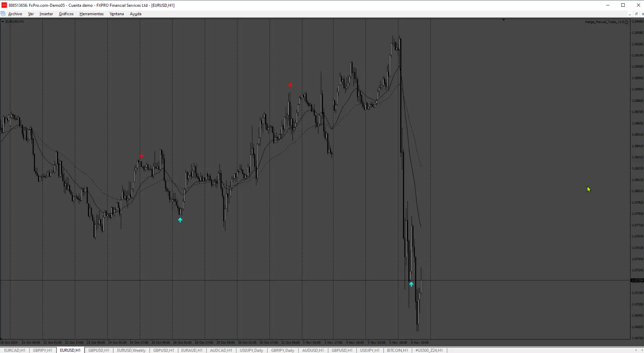
Task: Select the red sell arrow near 24 Oct
Action: pyautogui.click(x=141, y=156)
